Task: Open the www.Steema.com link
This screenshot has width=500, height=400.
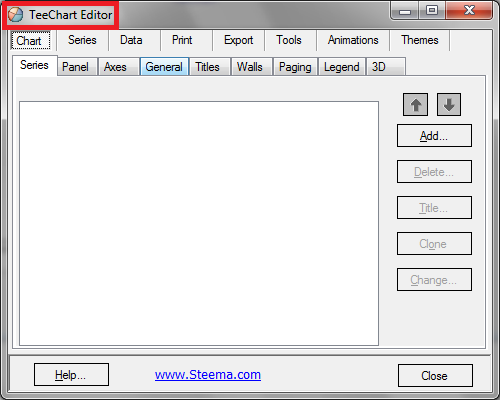Action: (x=208, y=375)
